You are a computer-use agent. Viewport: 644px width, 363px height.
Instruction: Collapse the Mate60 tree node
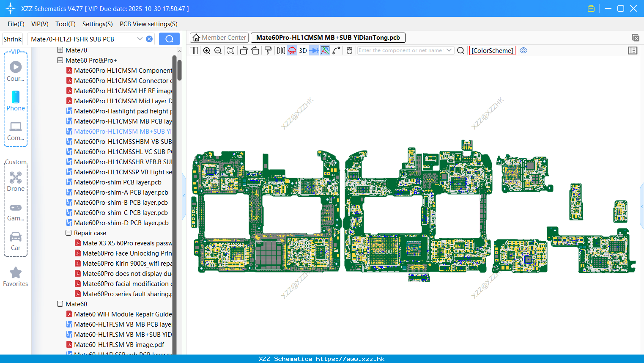pyautogui.click(x=60, y=304)
